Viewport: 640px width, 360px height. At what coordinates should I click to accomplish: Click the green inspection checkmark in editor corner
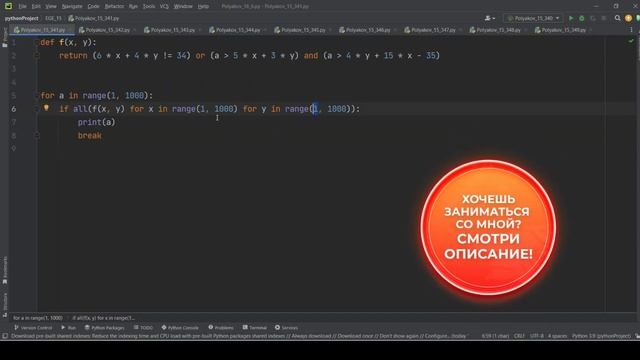631,41
